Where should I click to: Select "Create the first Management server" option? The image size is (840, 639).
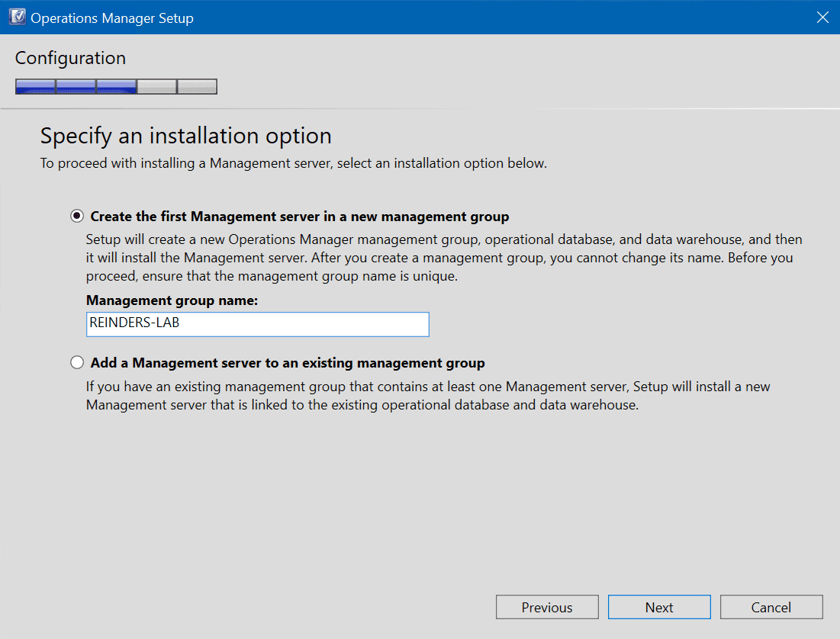[76, 216]
